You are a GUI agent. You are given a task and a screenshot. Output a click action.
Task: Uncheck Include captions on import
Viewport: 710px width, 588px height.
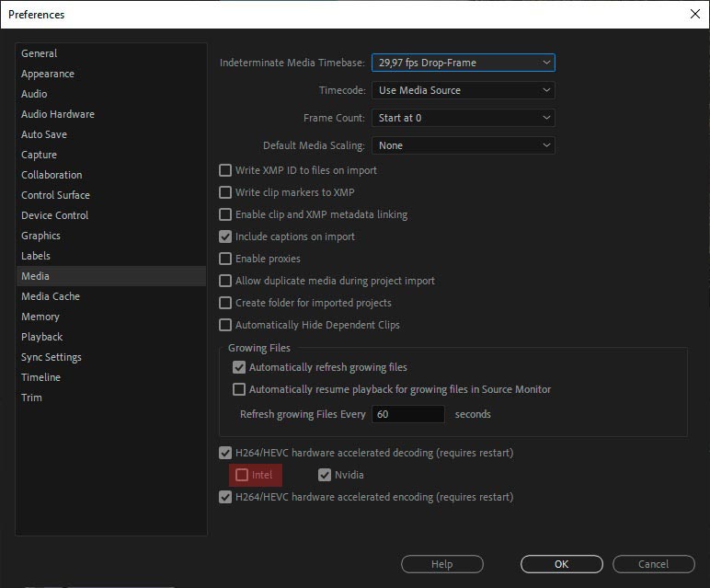(x=225, y=236)
